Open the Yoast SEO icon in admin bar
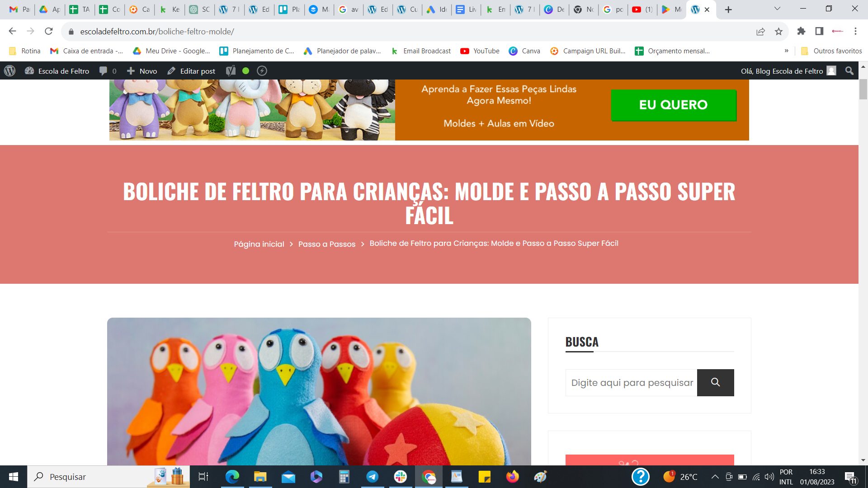Image resolution: width=868 pixels, height=488 pixels. pyautogui.click(x=231, y=71)
